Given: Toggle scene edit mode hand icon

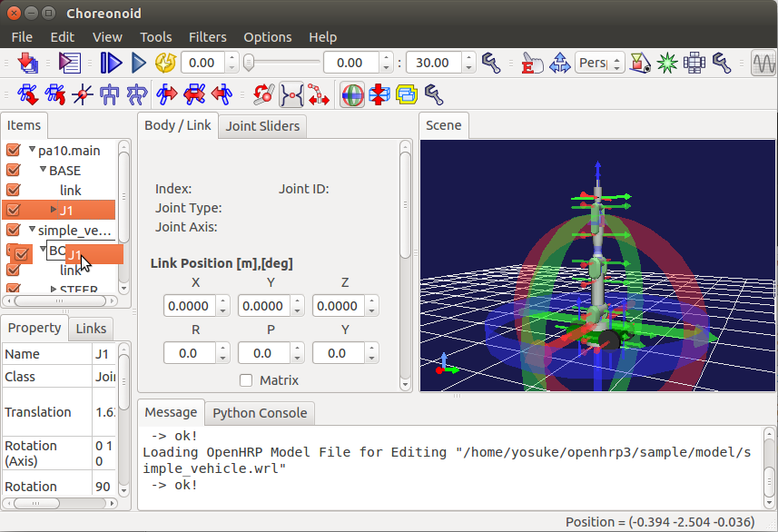Looking at the screenshot, I should tap(531, 63).
